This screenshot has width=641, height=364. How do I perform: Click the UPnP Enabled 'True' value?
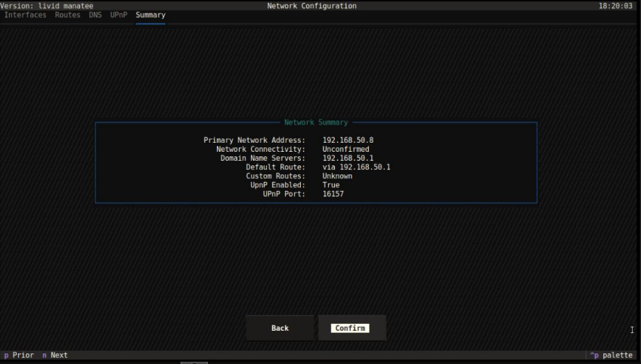tap(331, 185)
